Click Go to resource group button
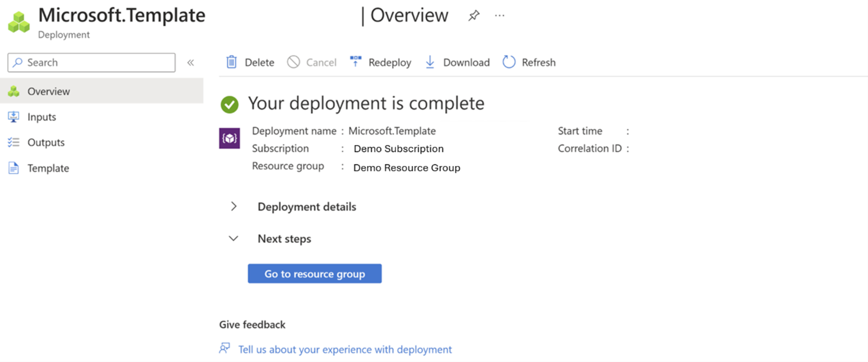868x362 pixels. 314,273
